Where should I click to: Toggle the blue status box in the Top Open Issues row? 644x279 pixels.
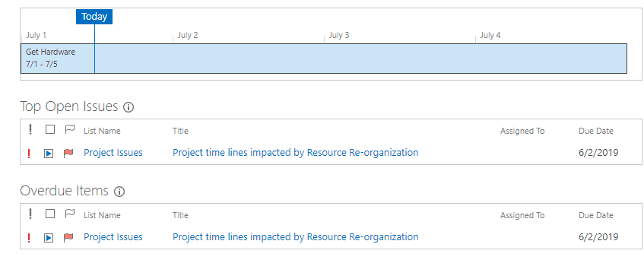49,154
